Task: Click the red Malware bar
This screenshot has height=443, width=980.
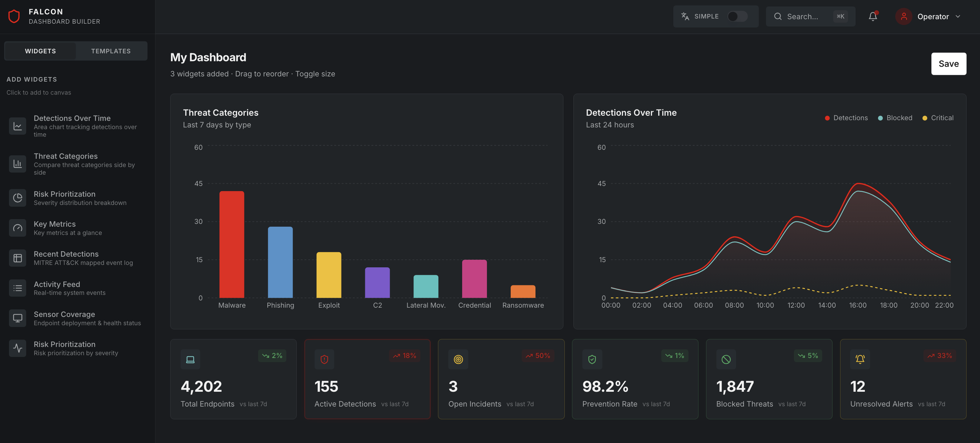Action: [x=232, y=244]
